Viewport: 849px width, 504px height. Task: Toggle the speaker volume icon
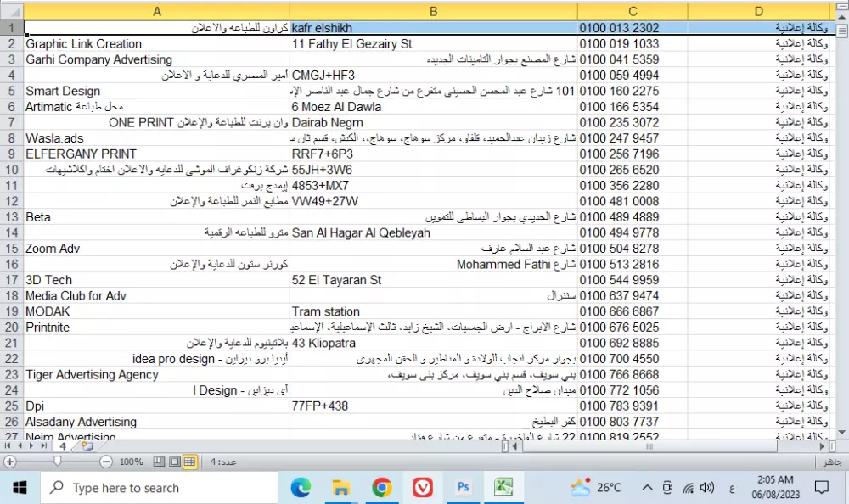(706, 487)
